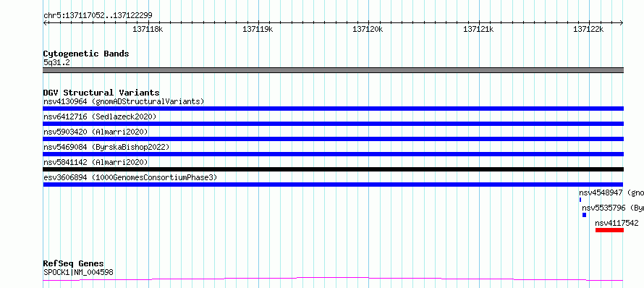Click the RefSeq Genes track heading
The image size is (644, 288).
pyautogui.click(x=74, y=263)
